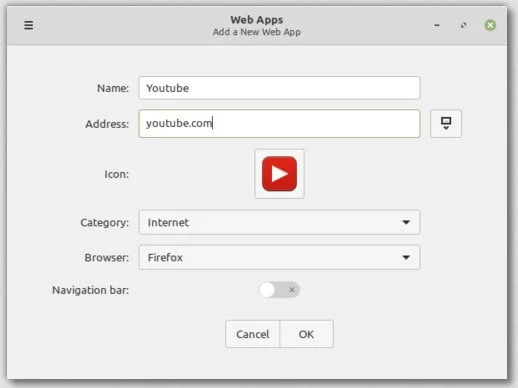Viewport: 518px width, 388px height.
Task: Open the Category dropdown showing Internet
Action: click(279, 222)
